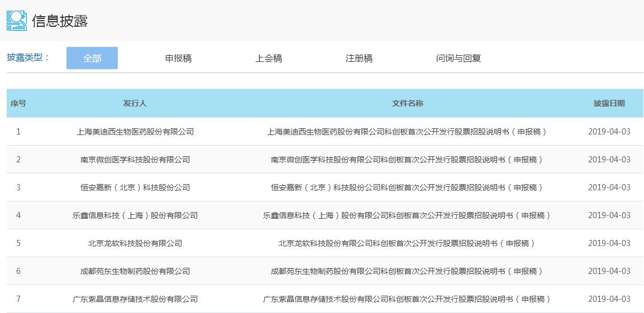The image size is (644, 313).
Task: Switch to the 申报稿 filter tab
Action: [178, 58]
